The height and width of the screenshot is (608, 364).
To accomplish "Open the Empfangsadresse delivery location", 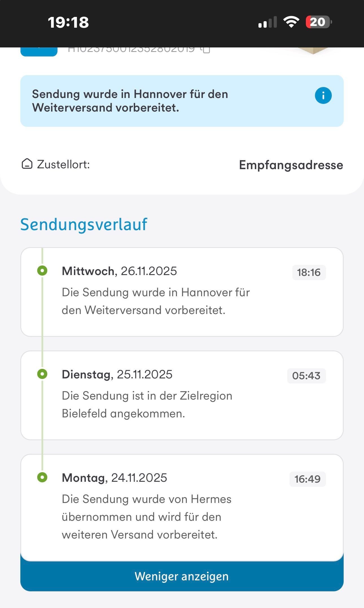I will [291, 165].
